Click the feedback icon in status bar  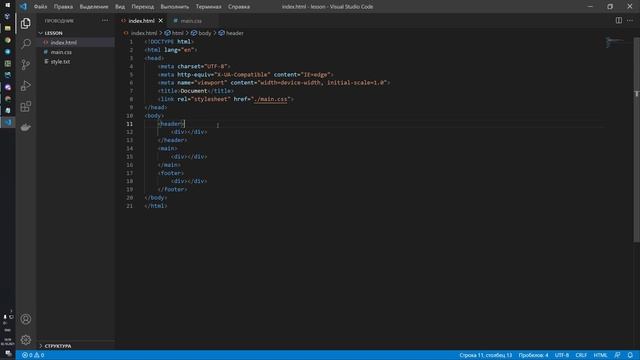(617, 355)
